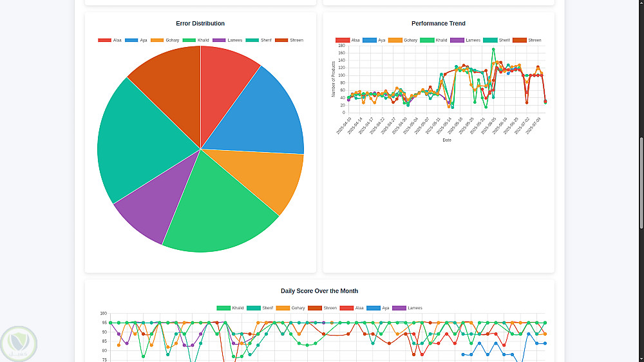
Task: Hide Lamees in Error Distribution legend
Action: pos(227,41)
